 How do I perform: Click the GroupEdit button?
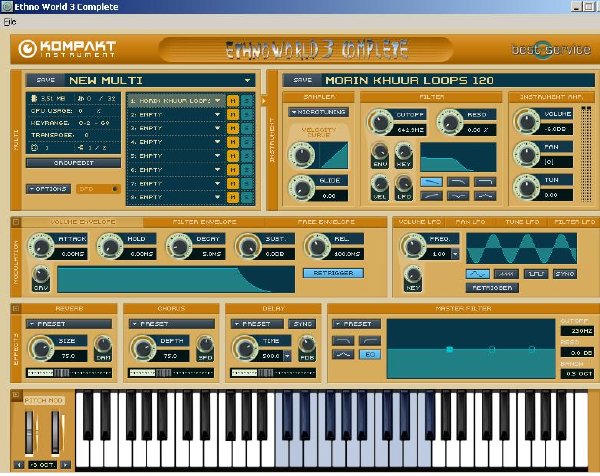coord(73,163)
